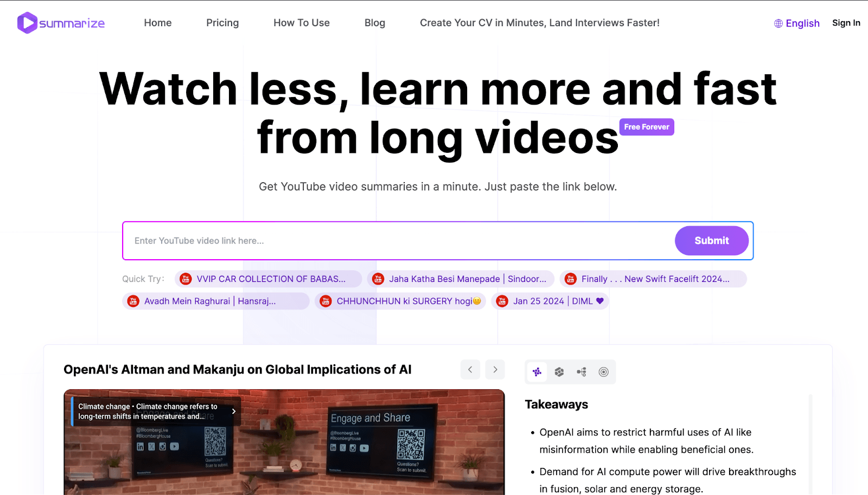Click the globe icon beside English
The height and width of the screenshot is (495, 868).
[x=778, y=23]
